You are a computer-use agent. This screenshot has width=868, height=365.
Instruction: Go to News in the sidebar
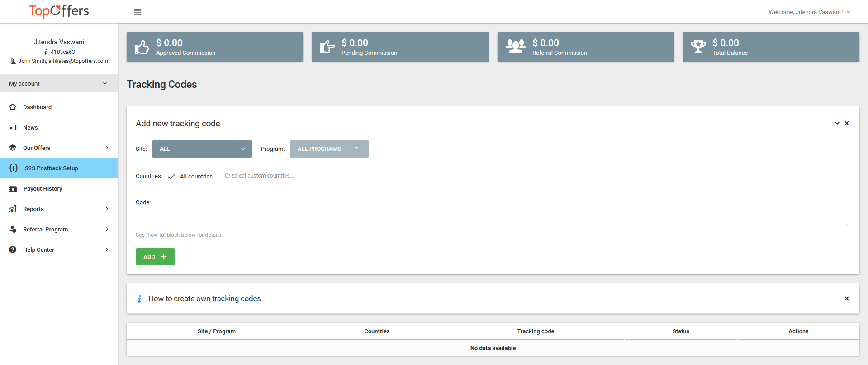(59, 127)
